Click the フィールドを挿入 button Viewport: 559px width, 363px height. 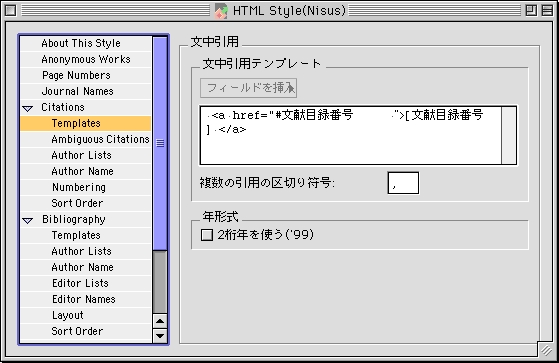[x=248, y=88]
